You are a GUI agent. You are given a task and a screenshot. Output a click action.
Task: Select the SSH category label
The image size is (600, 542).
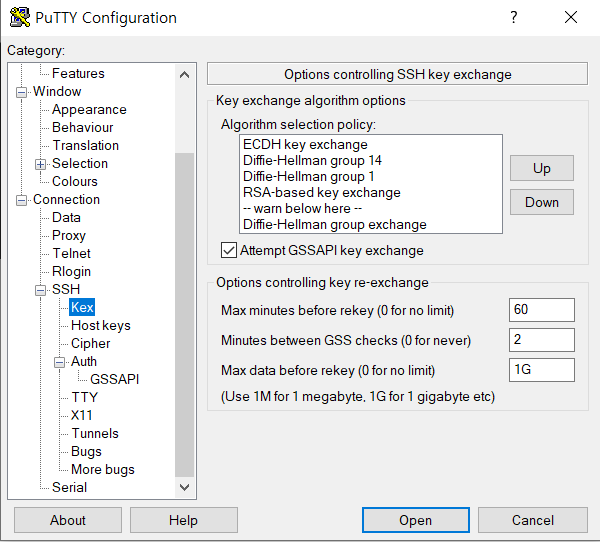coord(66,289)
